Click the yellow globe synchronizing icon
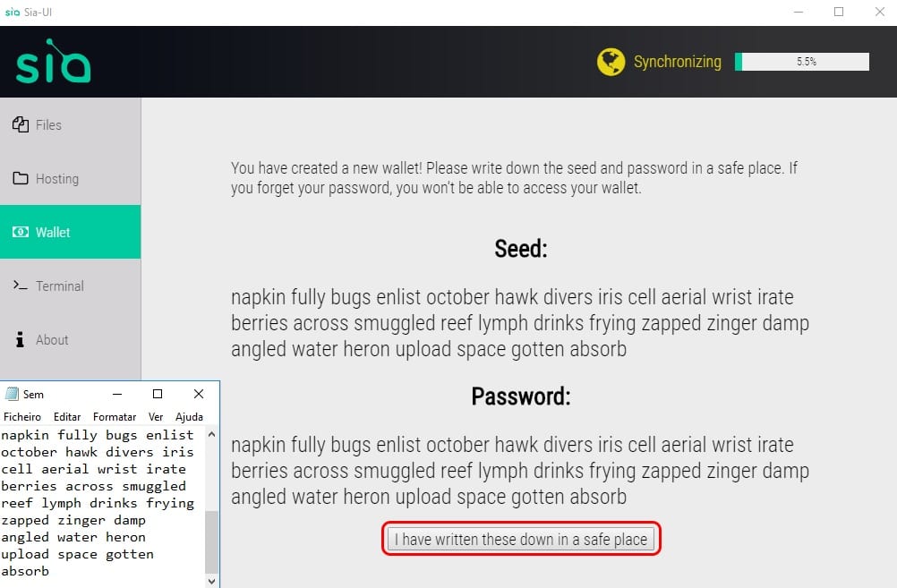Screen dimensions: 897x588 pos(611,62)
